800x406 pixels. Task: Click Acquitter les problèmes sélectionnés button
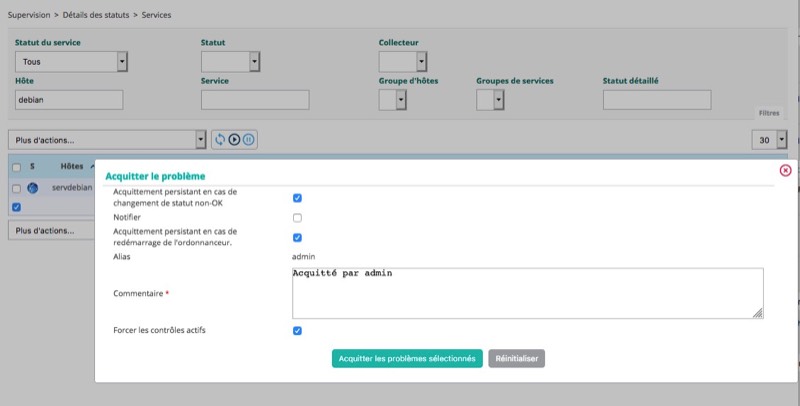click(407, 358)
